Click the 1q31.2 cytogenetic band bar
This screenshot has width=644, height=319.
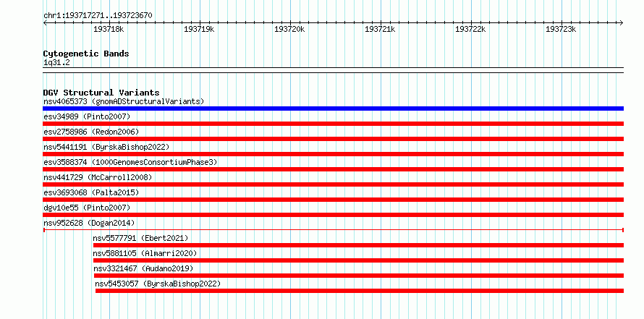(x=333, y=70)
